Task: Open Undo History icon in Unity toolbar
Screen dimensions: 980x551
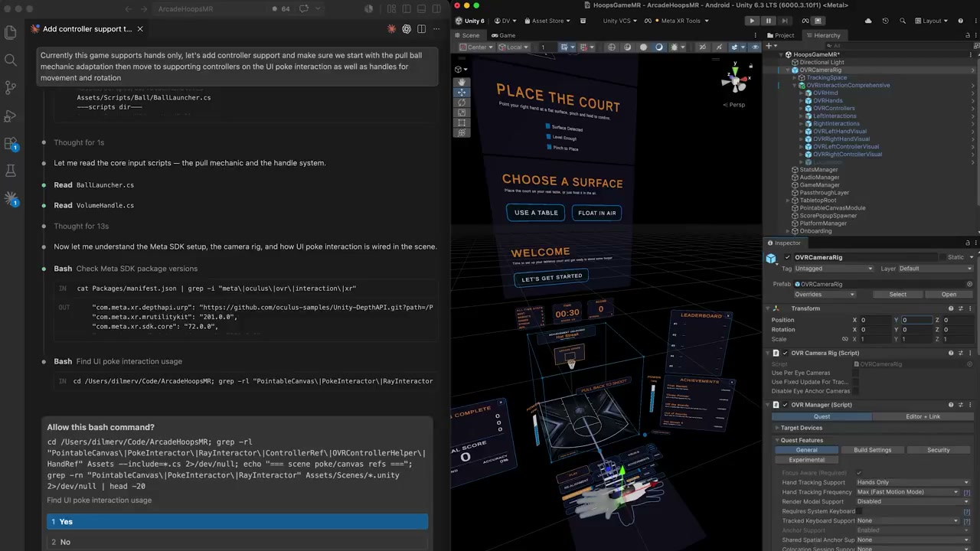Action: (x=887, y=21)
